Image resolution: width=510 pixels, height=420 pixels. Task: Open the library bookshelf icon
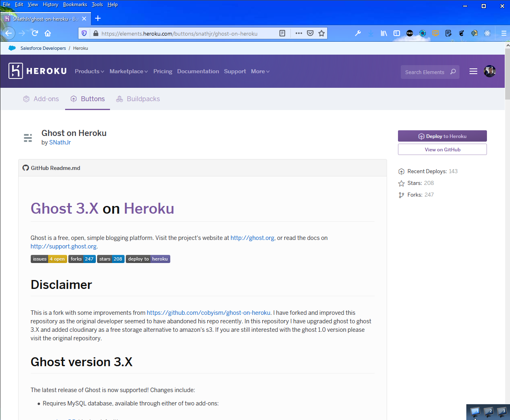click(384, 33)
